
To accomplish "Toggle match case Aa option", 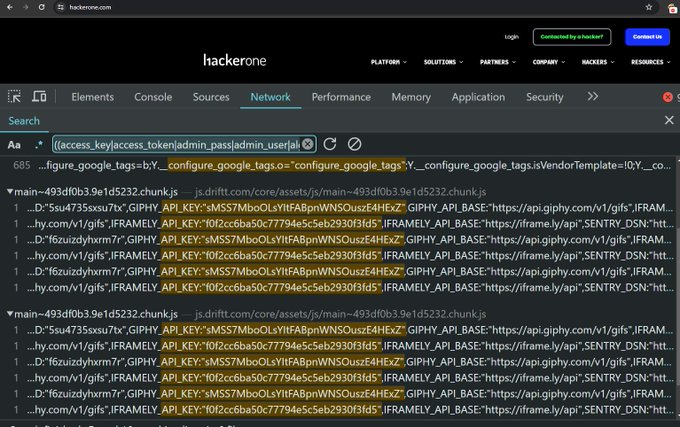I will [x=14, y=145].
